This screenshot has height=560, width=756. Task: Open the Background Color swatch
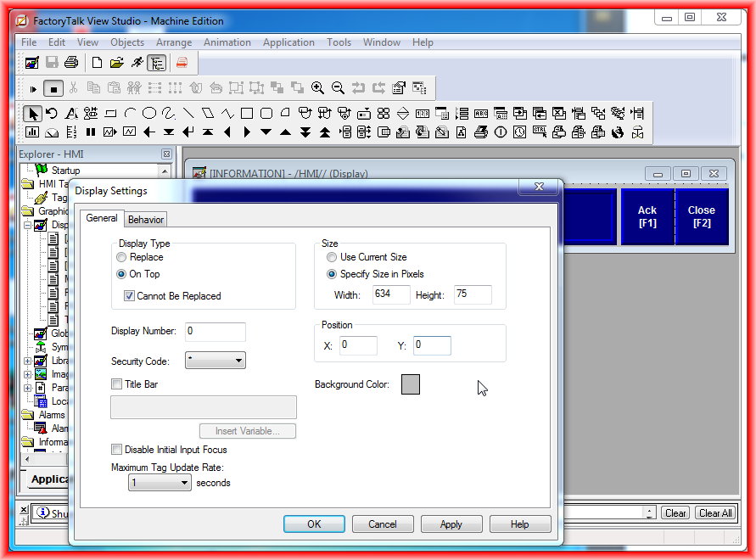click(410, 384)
